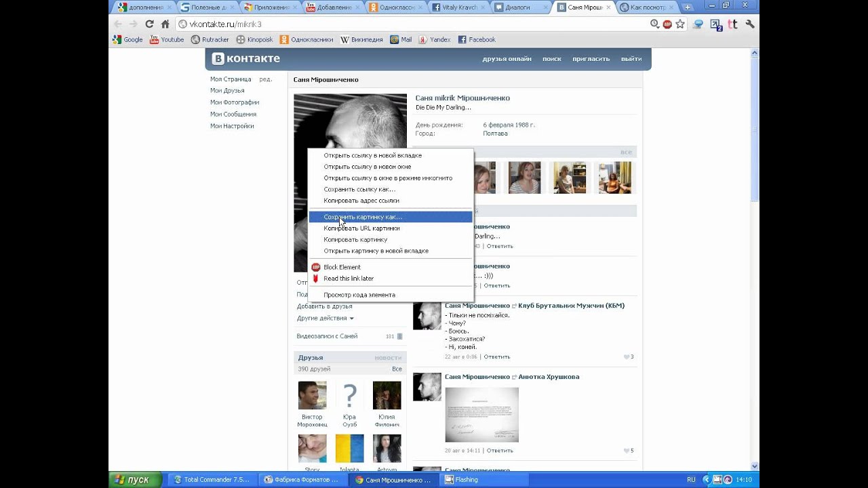Like the post with 3 hearts
This screenshot has height=488, width=868.
tap(629, 357)
